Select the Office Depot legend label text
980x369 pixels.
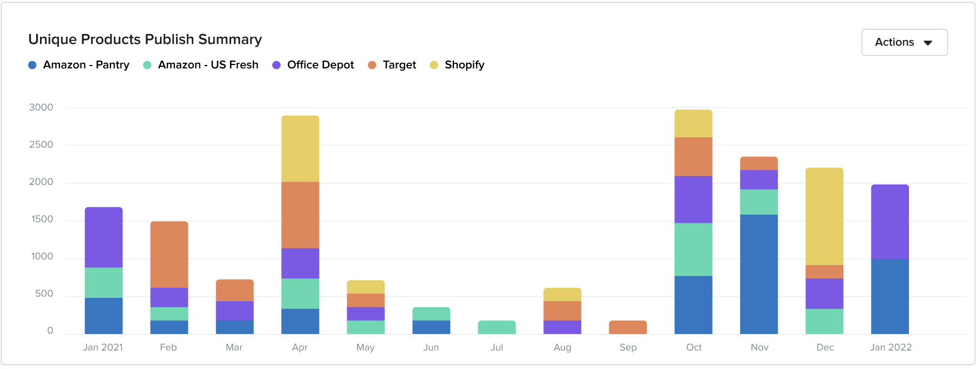pyautogui.click(x=320, y=65)
